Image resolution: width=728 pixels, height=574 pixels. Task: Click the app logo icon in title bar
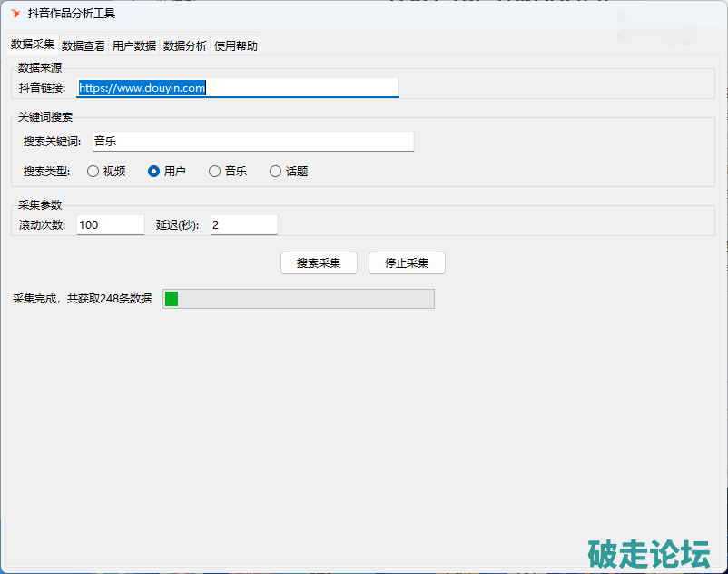tap(15, 14)
